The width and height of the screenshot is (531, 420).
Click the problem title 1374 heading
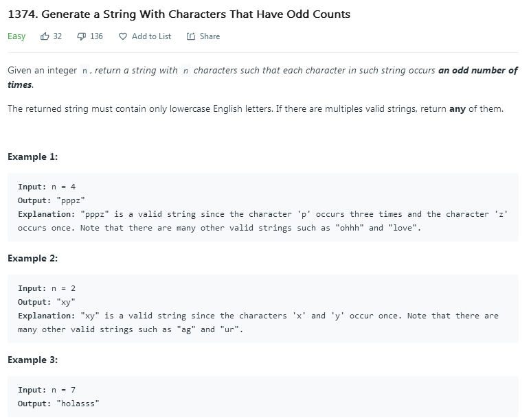click(x=179, y=14)
